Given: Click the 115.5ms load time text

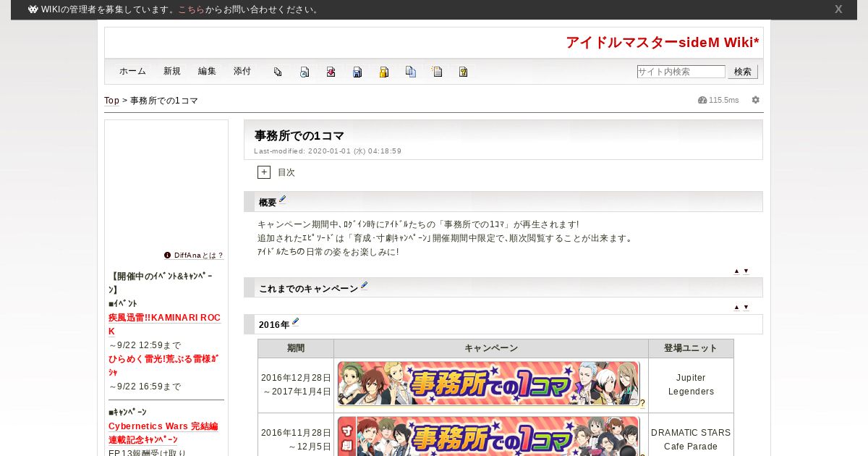Looking at the screenshot, I should [724, 100].
